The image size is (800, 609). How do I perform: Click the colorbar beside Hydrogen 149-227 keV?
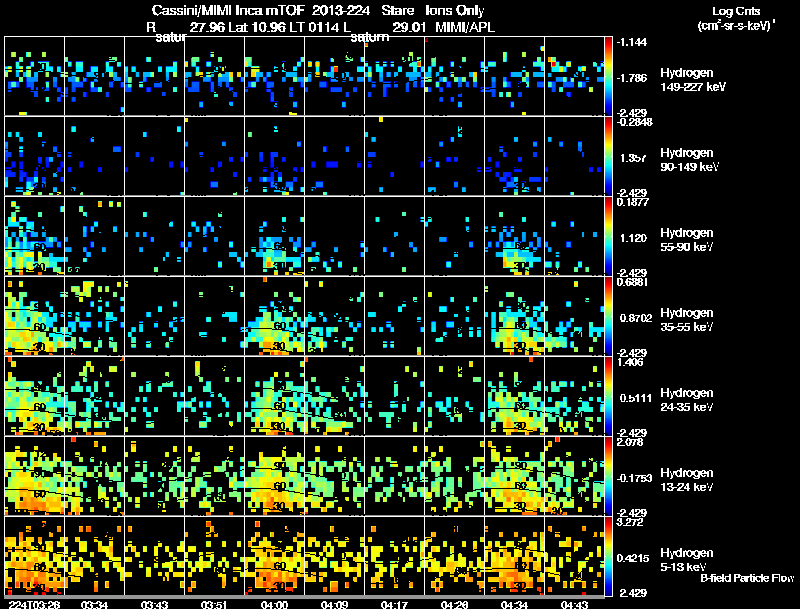click(608, 76)
